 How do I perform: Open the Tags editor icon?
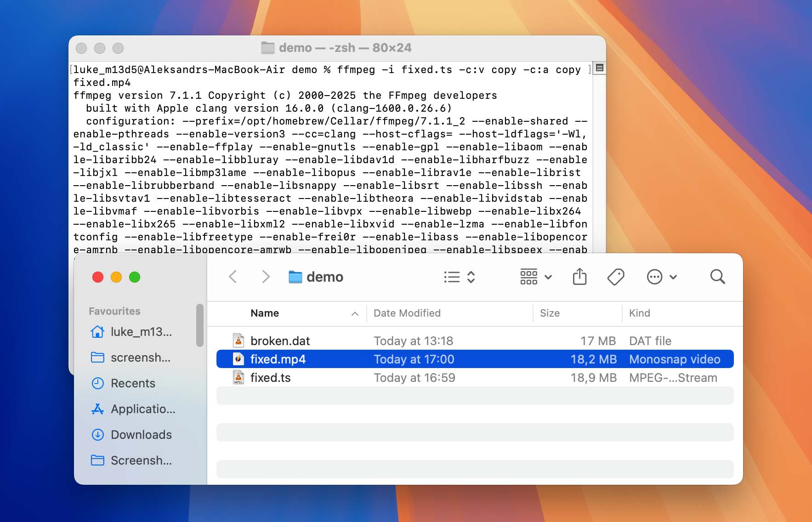[x=615, y=277]
